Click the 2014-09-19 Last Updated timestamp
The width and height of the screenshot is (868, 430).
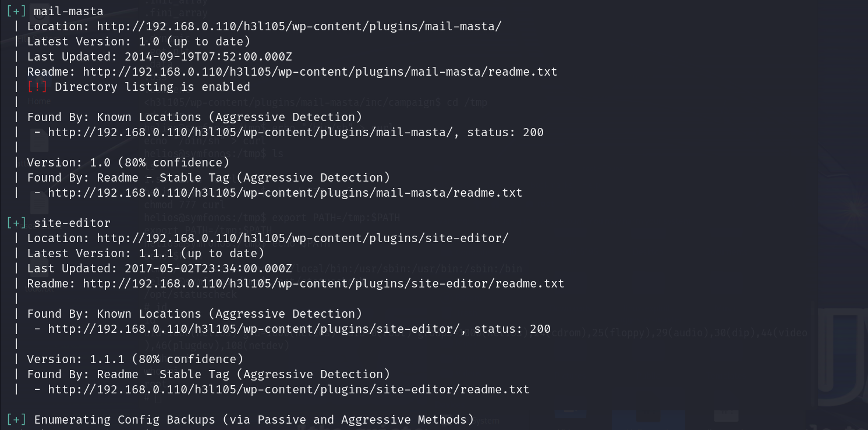click(x=208, y=56)
